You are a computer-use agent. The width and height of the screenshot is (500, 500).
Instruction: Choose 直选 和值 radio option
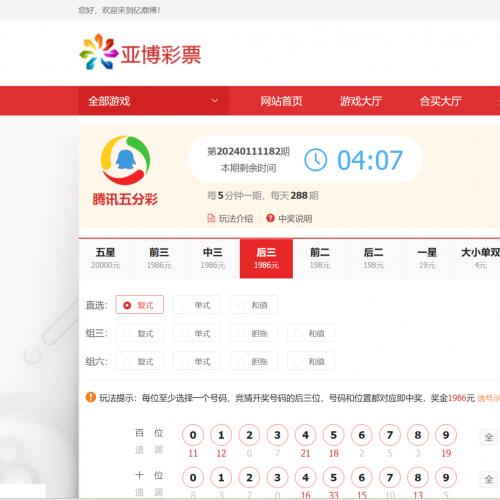tap(254, 305)
